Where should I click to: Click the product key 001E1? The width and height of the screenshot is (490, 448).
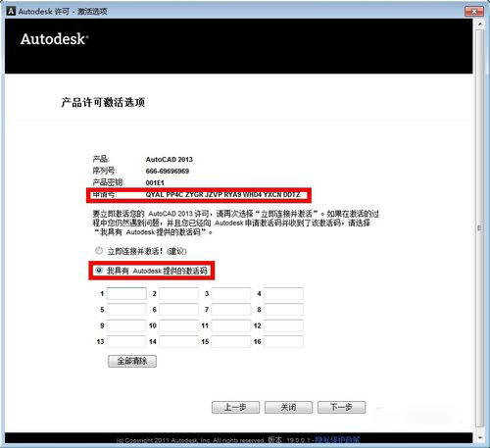(x=155, y=182)
